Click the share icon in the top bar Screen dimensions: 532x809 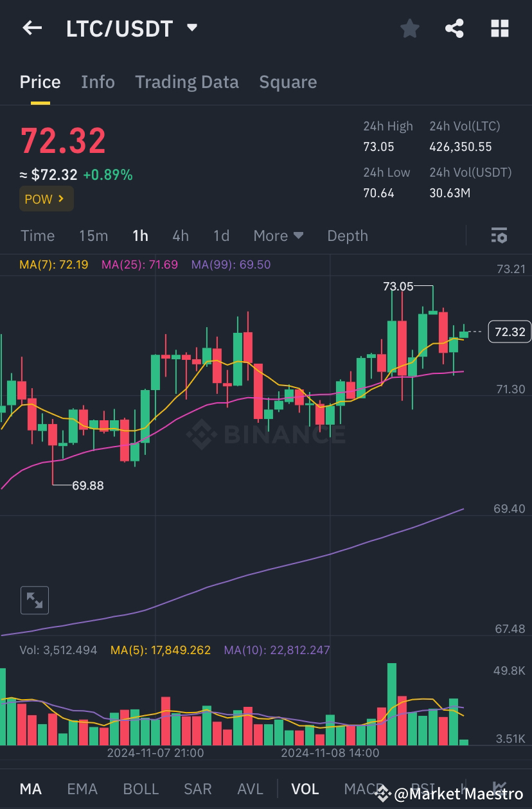(454, 28)
